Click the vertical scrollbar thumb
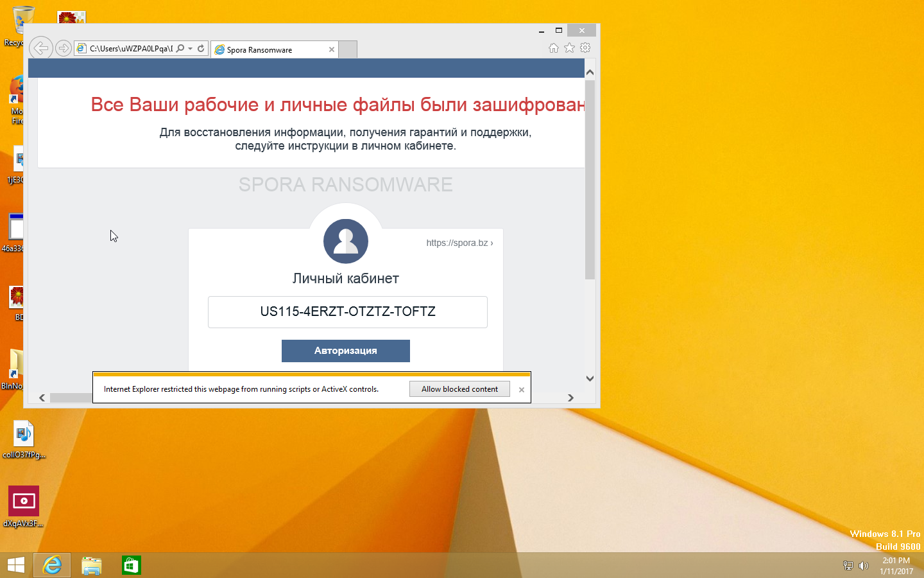Viewport: 924px width, 578px height. point(590,180)
